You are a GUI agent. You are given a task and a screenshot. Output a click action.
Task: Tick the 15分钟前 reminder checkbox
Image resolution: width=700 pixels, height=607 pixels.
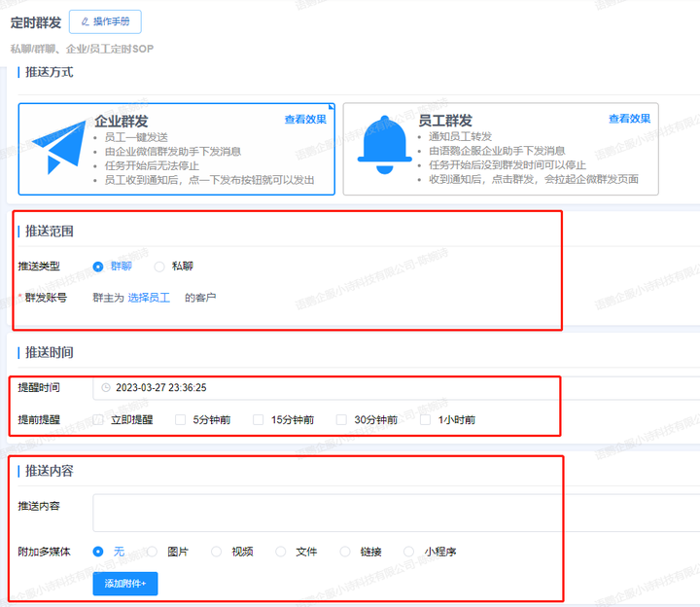pyautogui.click(x=259, y=419)
